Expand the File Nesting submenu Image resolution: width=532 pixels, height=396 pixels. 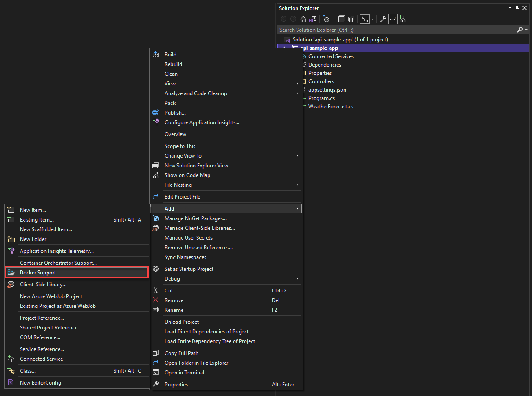tap(297, 185)
